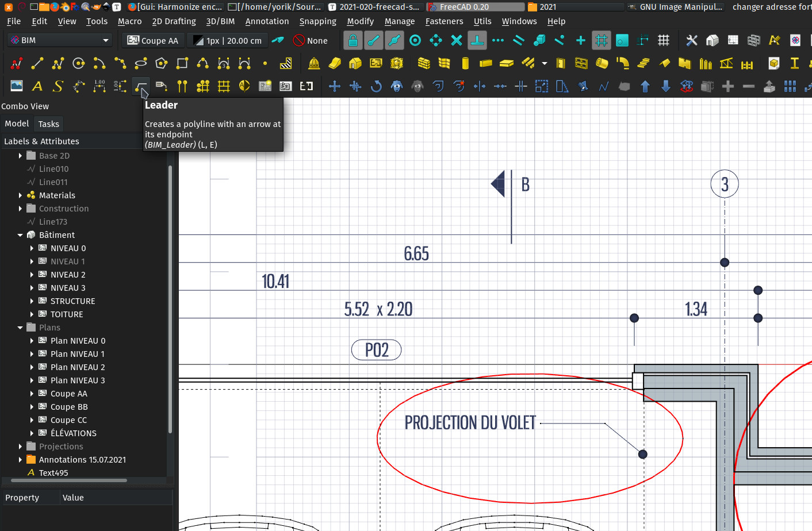Viewport: 812px width, 531px height.
Task: Select Text495 in the model tree
Action: 55,472
